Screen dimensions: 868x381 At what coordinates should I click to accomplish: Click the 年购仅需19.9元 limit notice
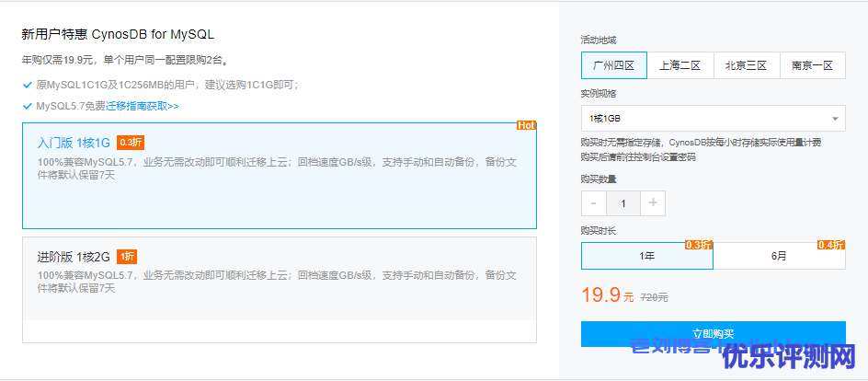(125, 60)
